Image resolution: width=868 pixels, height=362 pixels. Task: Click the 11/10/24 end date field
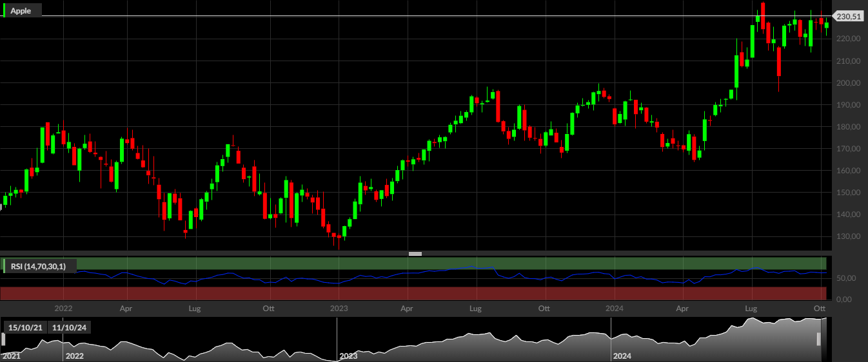point(70,327)
